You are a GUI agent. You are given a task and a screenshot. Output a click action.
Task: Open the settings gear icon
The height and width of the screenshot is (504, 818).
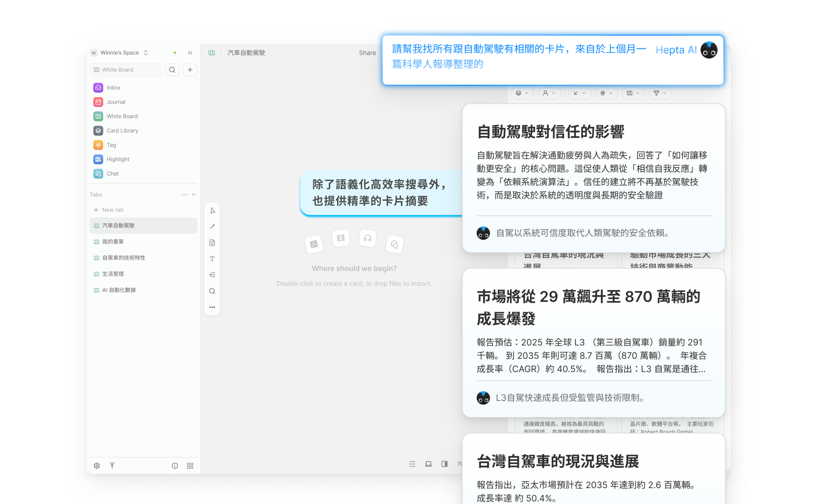(x=97, y=466)
